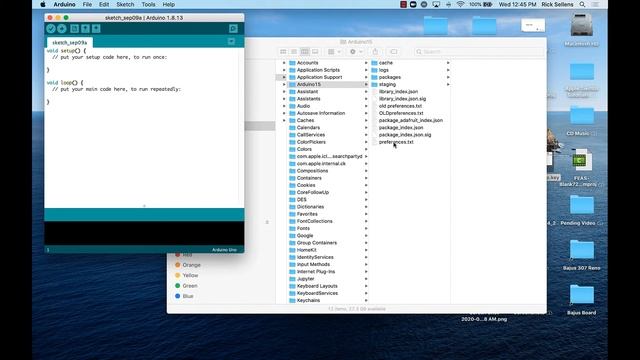This screenshot has height=360, width=640.
Task: Click the battery status icon
Action: pos(488,4)
